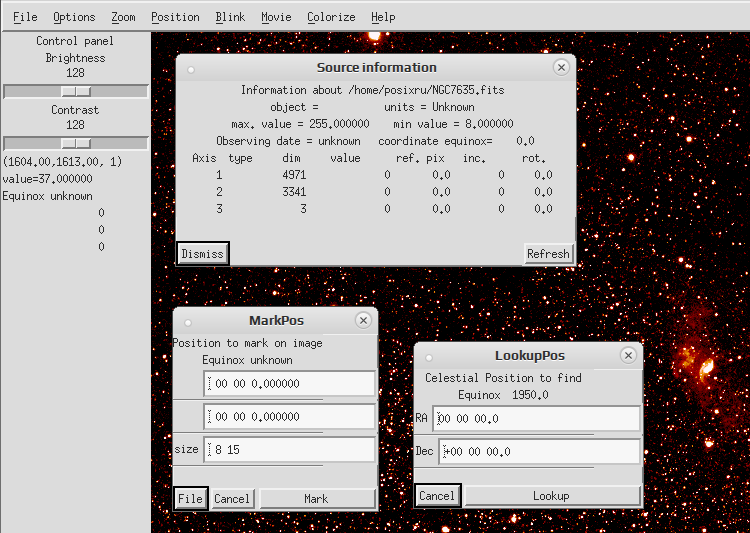Click the MarkPos window menu dot
The height and width of the screenshot is (533, 750).
tap(188, 322)
